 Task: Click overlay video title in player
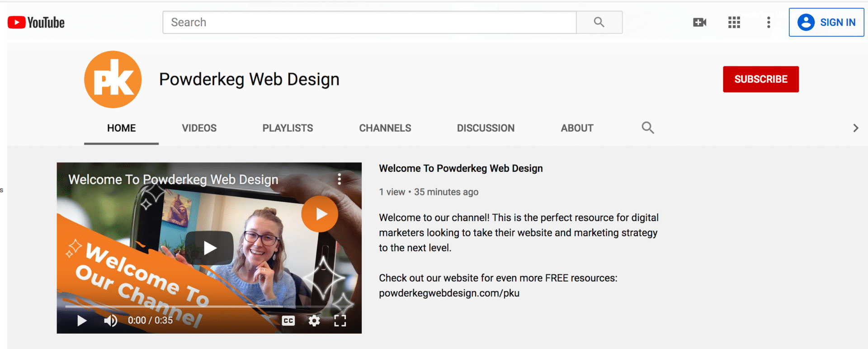click(173, 179)
